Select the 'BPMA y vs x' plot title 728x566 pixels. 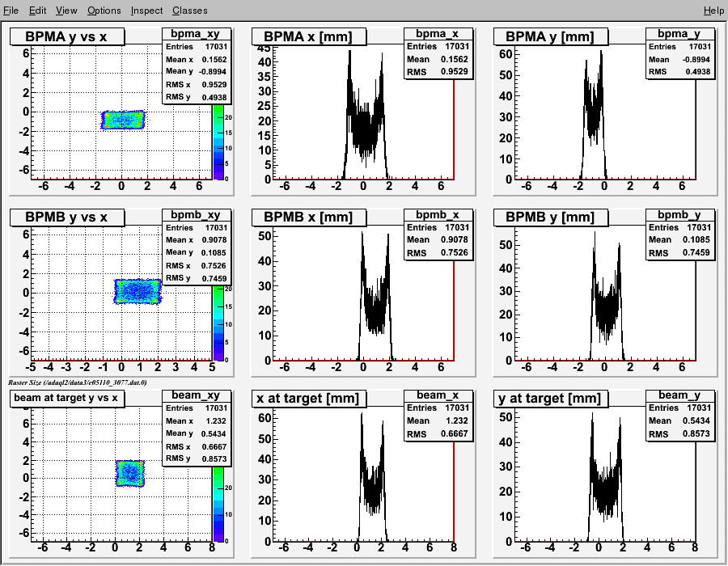tap(67, 36)
